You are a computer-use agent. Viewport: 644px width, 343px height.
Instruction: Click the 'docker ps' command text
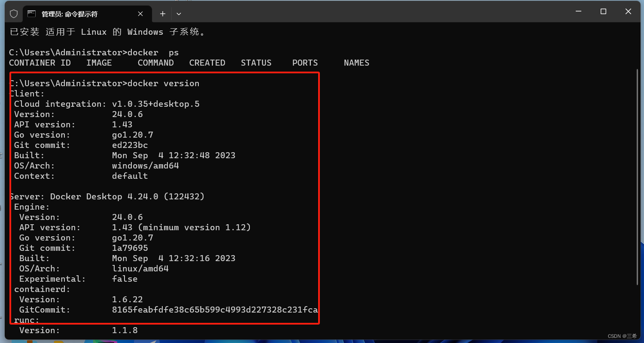[x=153, y=52]
